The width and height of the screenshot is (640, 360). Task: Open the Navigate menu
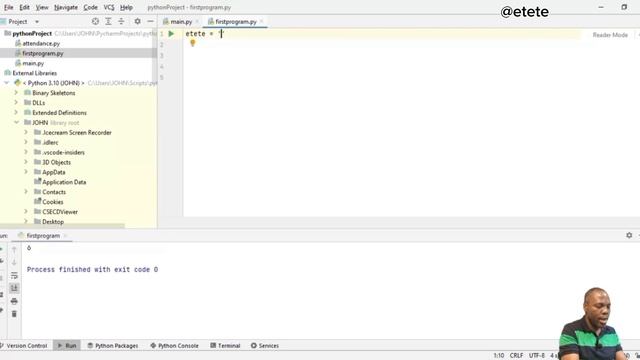(x=66, y=7)
